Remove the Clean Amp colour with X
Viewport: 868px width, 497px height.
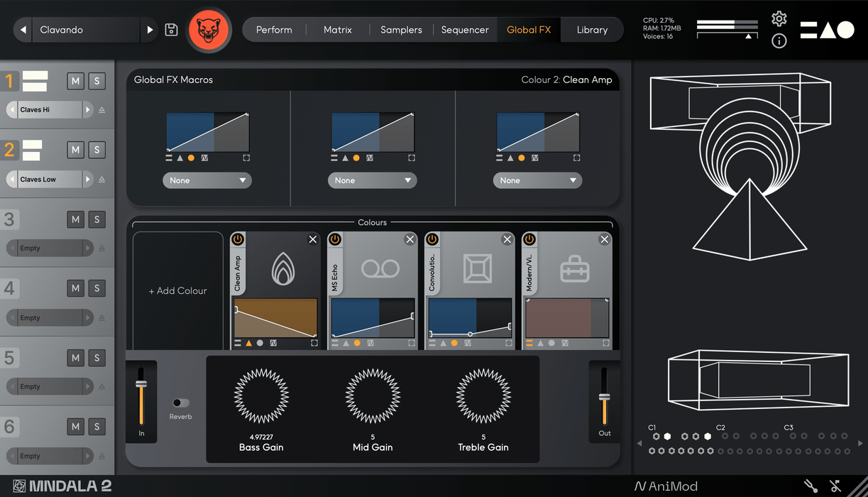(312, 240)
